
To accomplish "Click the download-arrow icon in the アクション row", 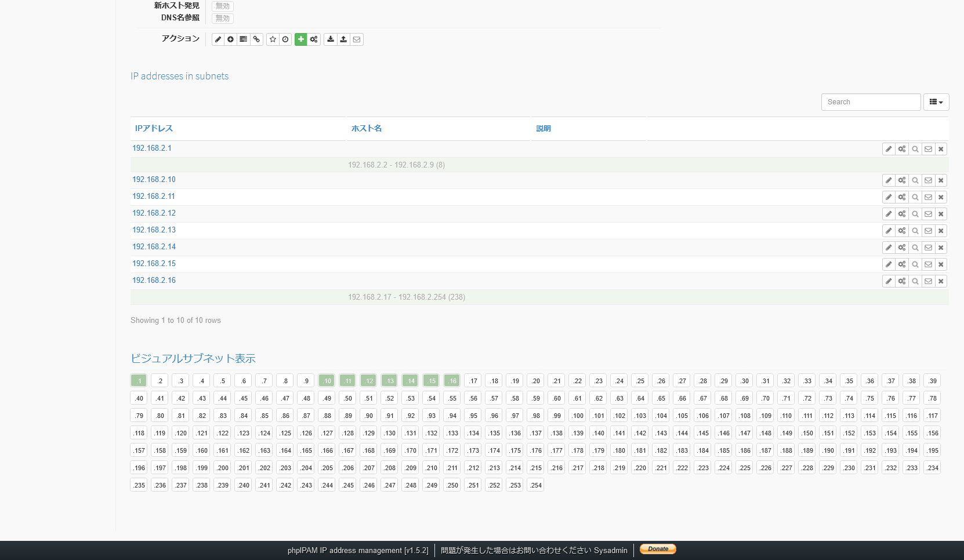I will click(331, 39).
